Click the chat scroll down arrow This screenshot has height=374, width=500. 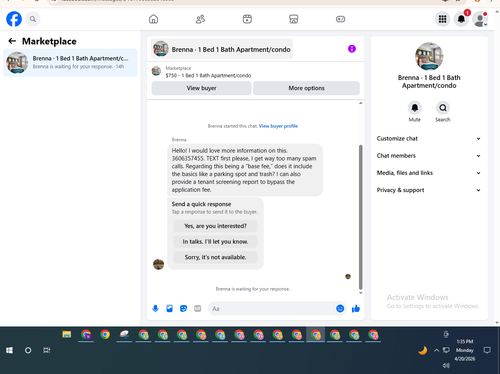[360, 293]
